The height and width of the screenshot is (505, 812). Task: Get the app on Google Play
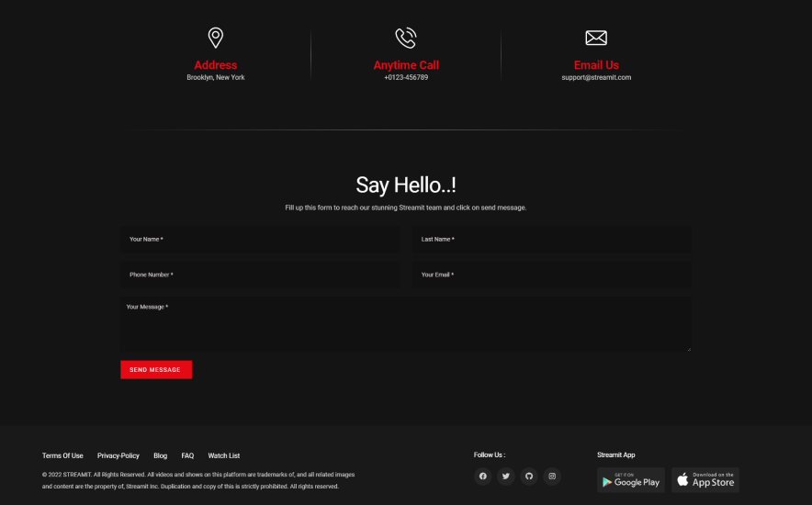pos(630,480)
